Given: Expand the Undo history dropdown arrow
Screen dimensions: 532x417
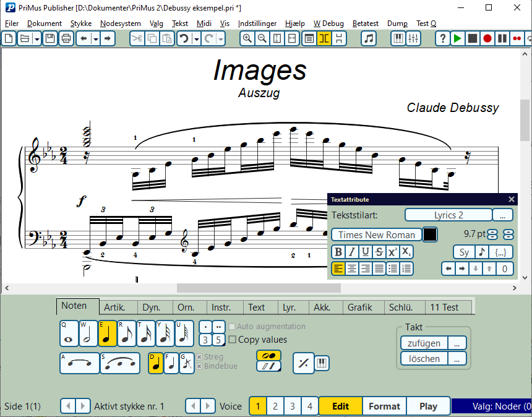Looking at the screenshot, I should [197, 38].
